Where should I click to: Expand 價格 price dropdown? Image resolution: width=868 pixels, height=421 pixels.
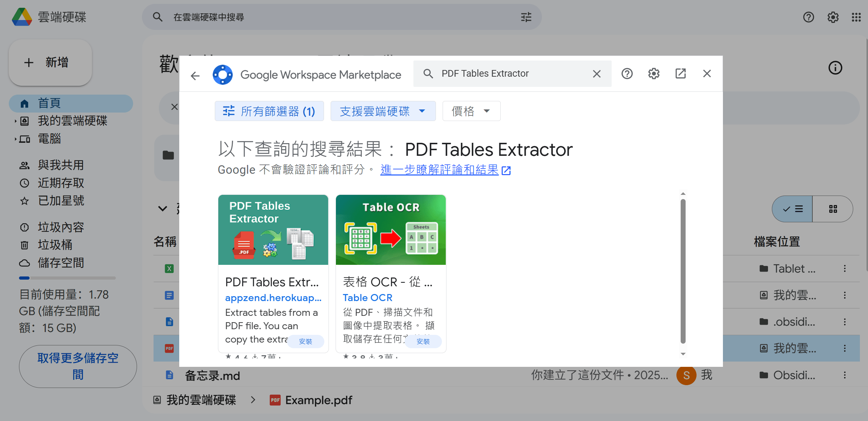coord(471,111)
